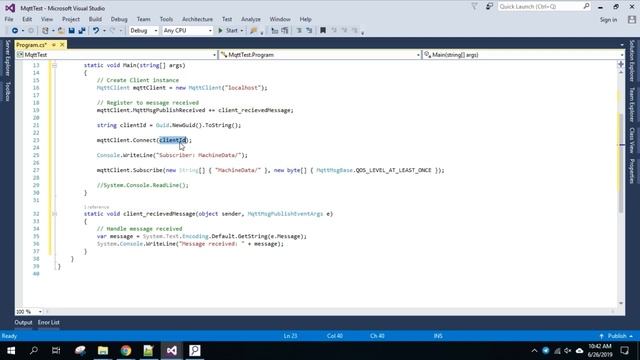The width and height of the screenshot is (640, 360).
Task: Start debugging with the green Start button
Action: coord(228,31)
